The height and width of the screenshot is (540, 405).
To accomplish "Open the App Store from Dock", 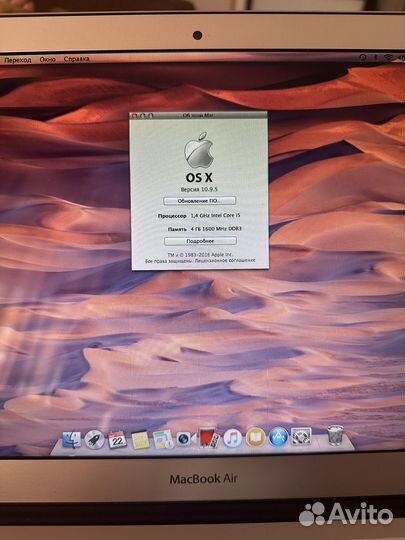I will (278, 437).
